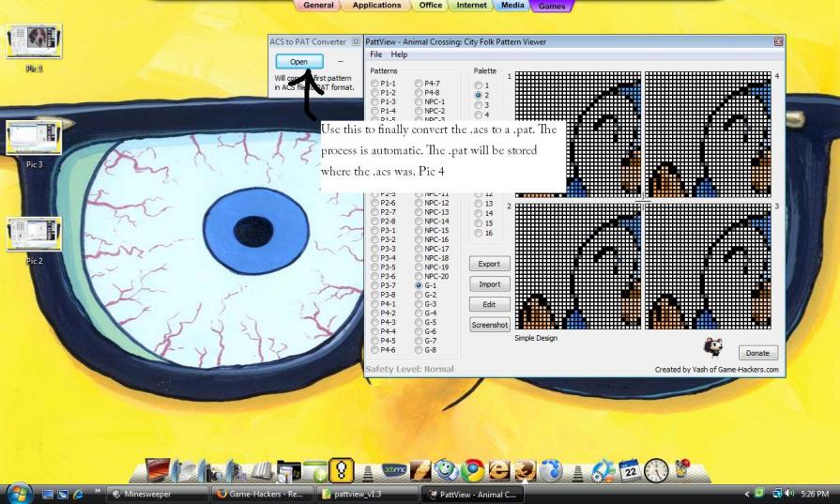The width and height of the screenshot is (840, 504).
Task: Click the Show Desktop quick launch icon
Action: [x=48, y=495]
